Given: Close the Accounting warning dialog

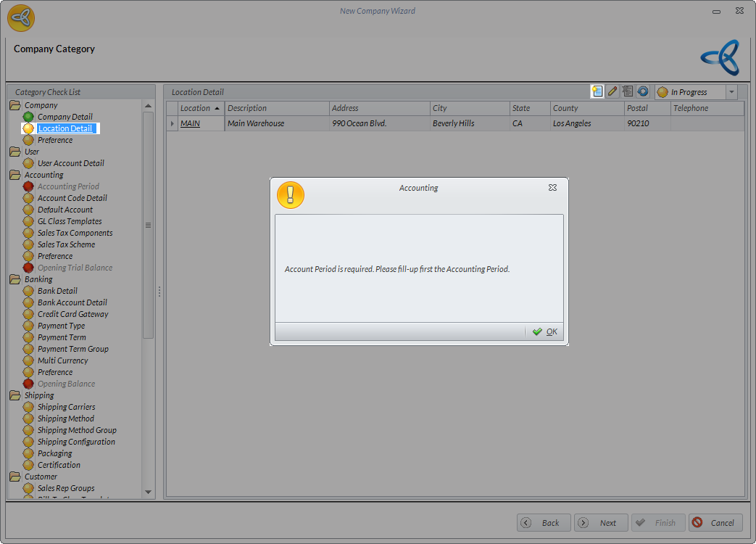Looking at the screenshot, I should click(552, 188).
